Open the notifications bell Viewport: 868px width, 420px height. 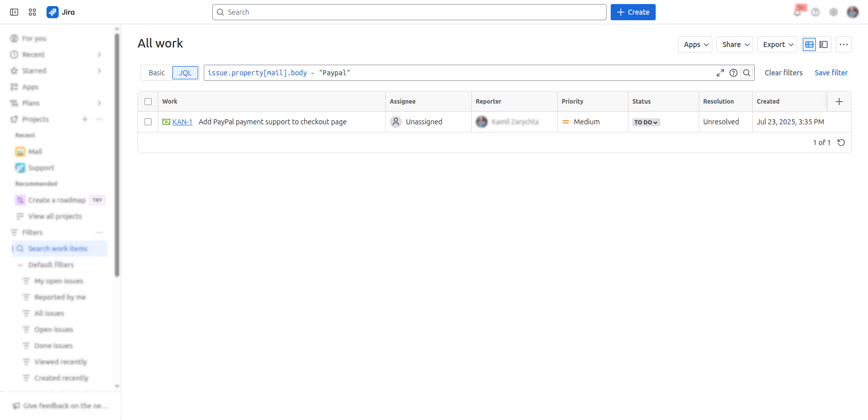[x=797, y=12]
